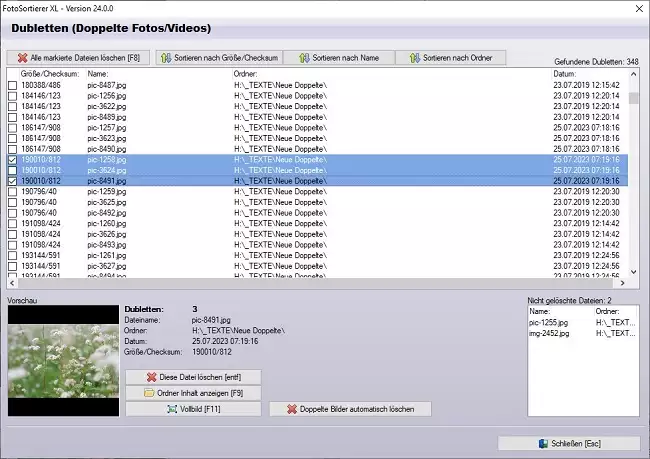Click the Datum column header
The height and width of the screenshot is (459, 650).
coord(564,74)
